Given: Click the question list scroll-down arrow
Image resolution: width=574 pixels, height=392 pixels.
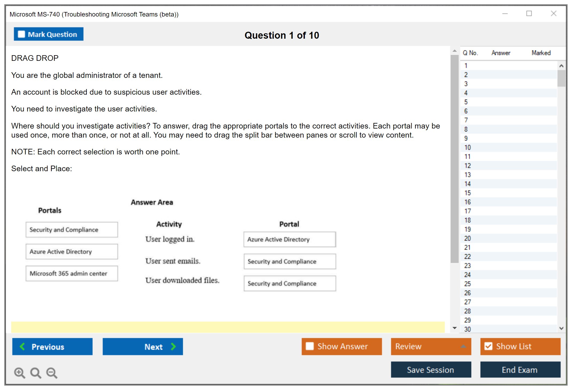Looking at the screenshot, I should click(x=561, y=328).
